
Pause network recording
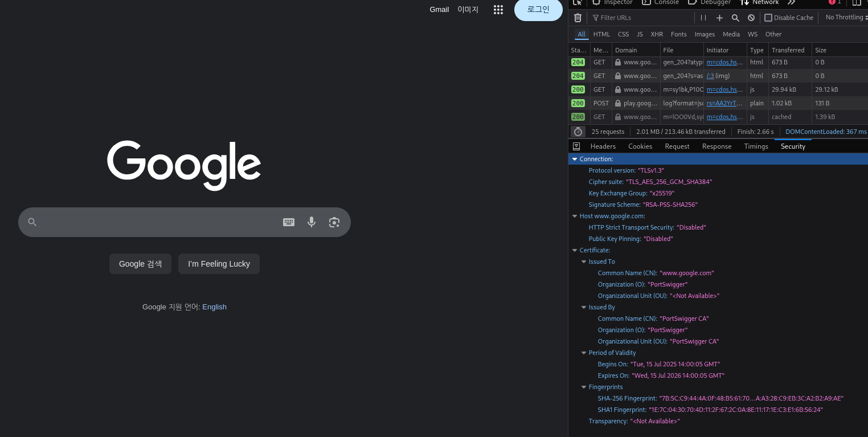tap(703, 18)
